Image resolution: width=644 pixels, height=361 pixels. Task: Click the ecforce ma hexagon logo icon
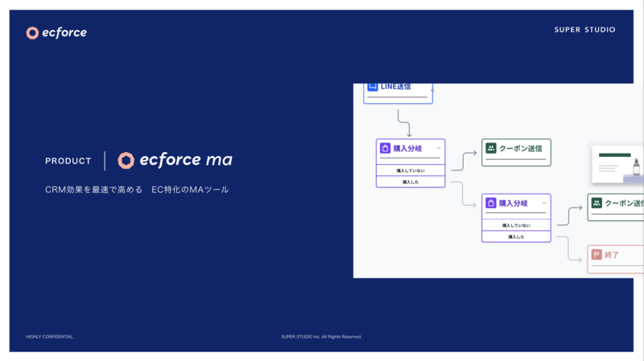126,160
